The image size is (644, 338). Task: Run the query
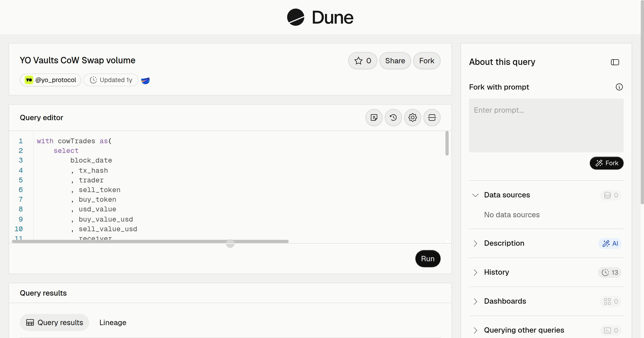428,259
